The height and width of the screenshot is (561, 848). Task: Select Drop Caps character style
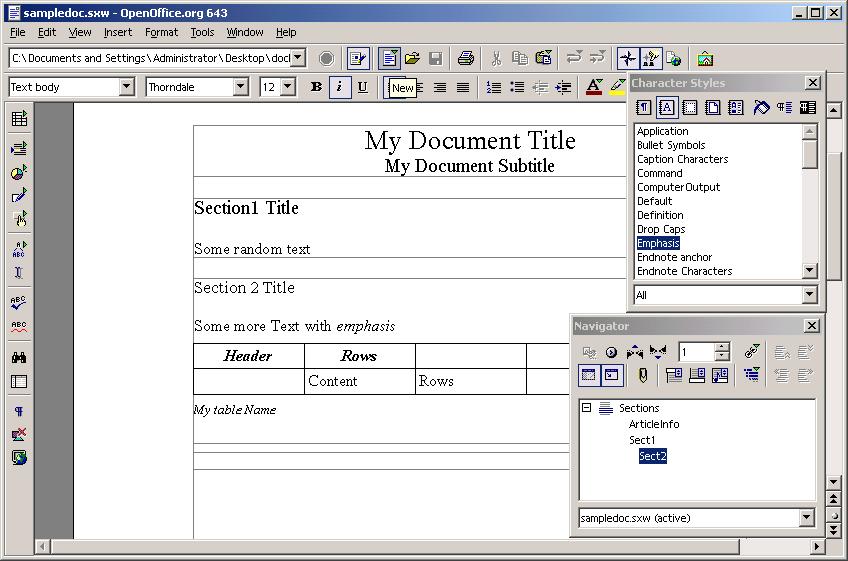coord(661,229)
